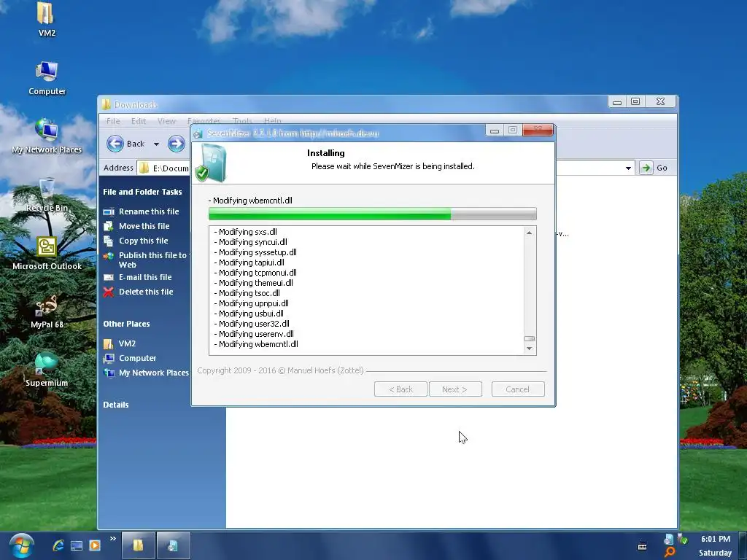The image size is (747, 560).
Task: Open My Network Places desktop icon
Action: coord(47,136)
